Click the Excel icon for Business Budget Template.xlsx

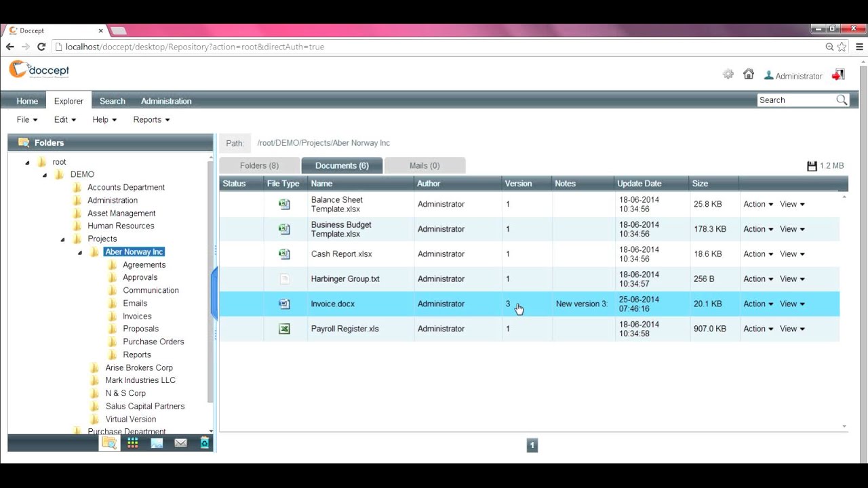point(285,229)
